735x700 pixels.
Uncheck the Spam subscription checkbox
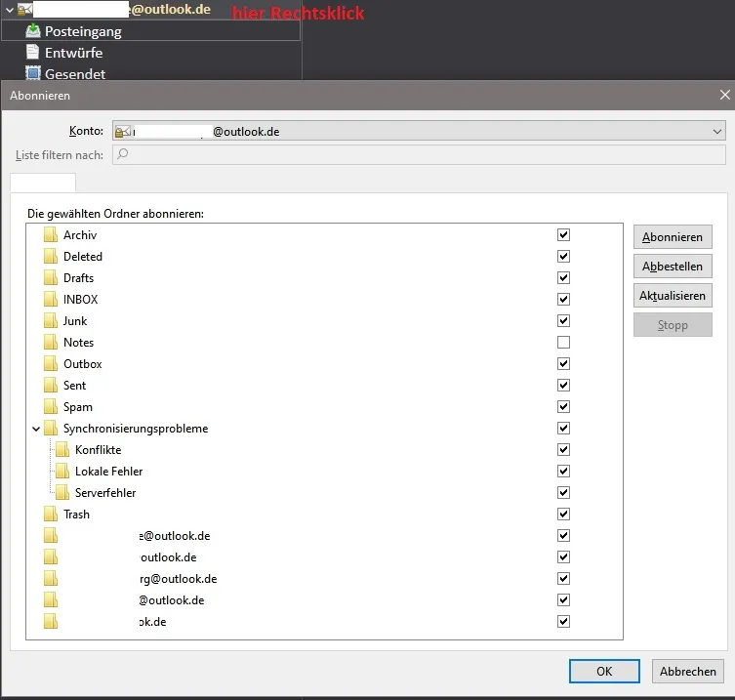[x=563, y=407]
